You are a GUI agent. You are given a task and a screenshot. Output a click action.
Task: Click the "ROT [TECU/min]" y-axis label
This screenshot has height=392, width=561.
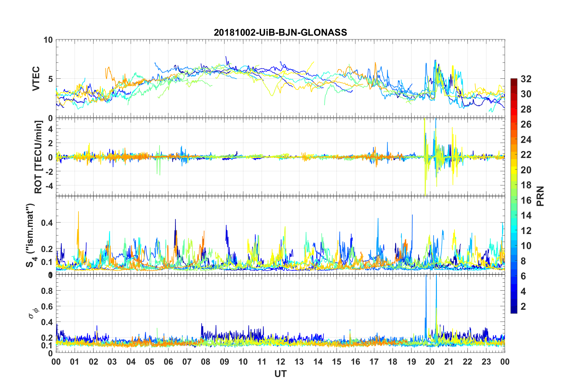click(x=38, y=157)
